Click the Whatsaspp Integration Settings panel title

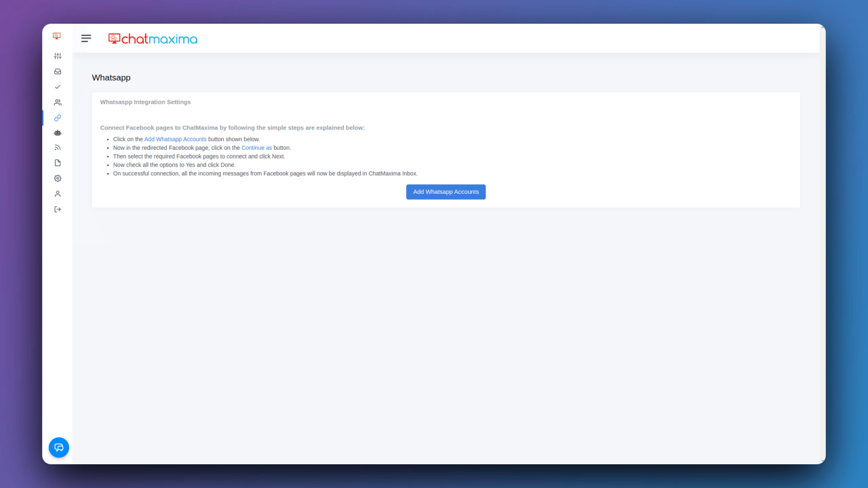pyautogui.click(x=145, y=102)
